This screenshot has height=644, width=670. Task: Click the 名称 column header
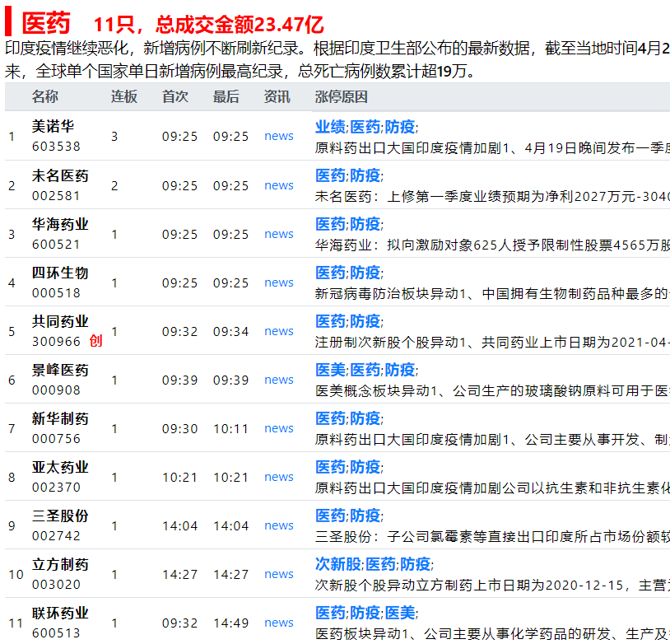coord(45,97)
